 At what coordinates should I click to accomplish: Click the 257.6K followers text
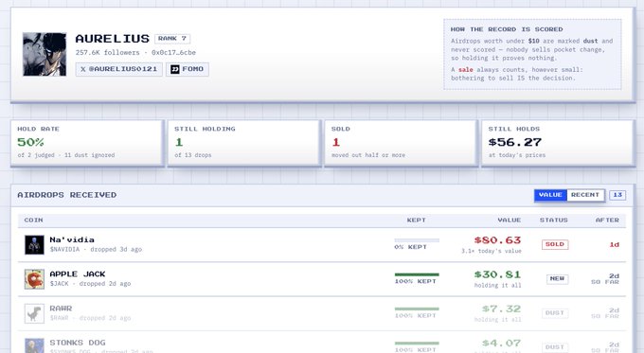(108, 53)
